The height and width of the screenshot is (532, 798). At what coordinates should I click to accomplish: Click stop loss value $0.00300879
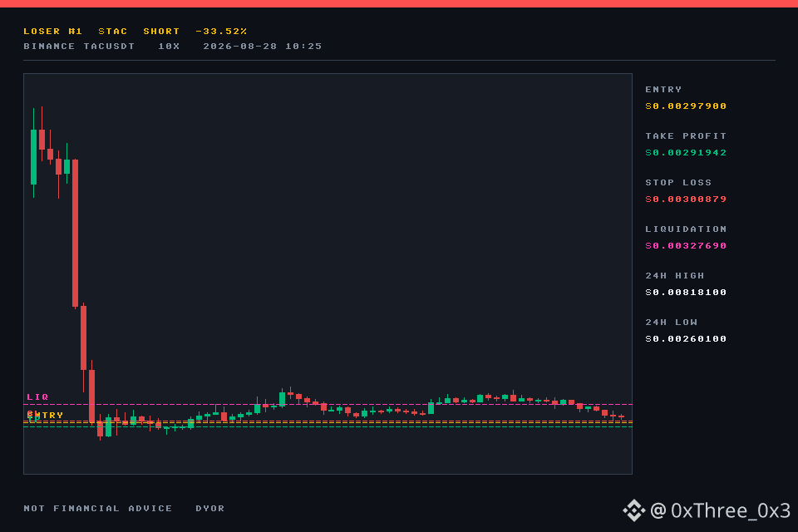(x=686, y=199)
